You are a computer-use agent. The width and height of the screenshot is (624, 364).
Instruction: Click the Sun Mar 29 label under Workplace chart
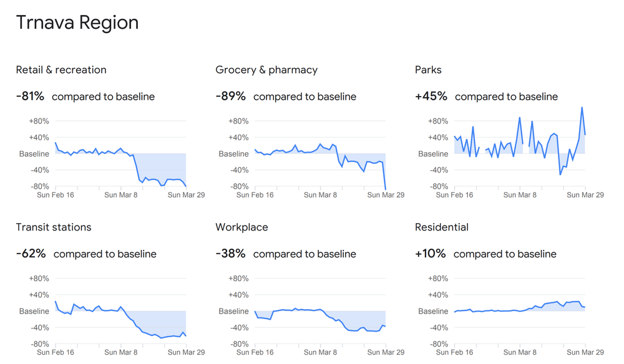coord(386,353)
